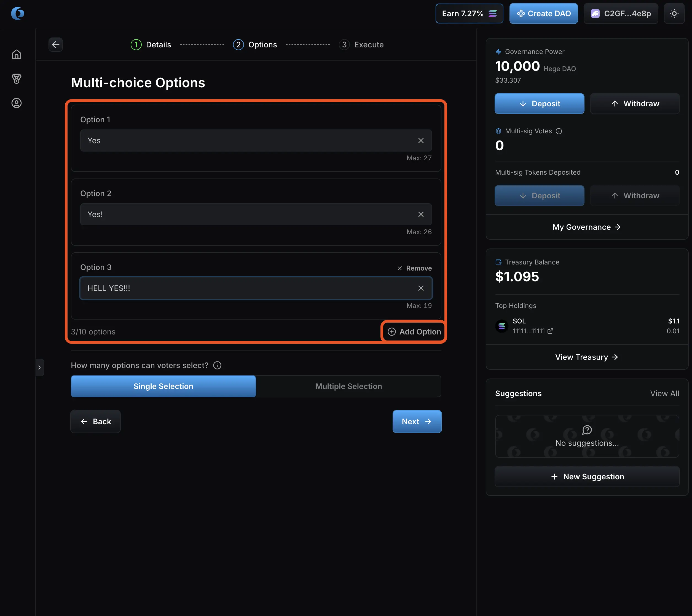This screenshot has height=616, width=692.
Task: Click Add Option button
Action: pos(414,332)
